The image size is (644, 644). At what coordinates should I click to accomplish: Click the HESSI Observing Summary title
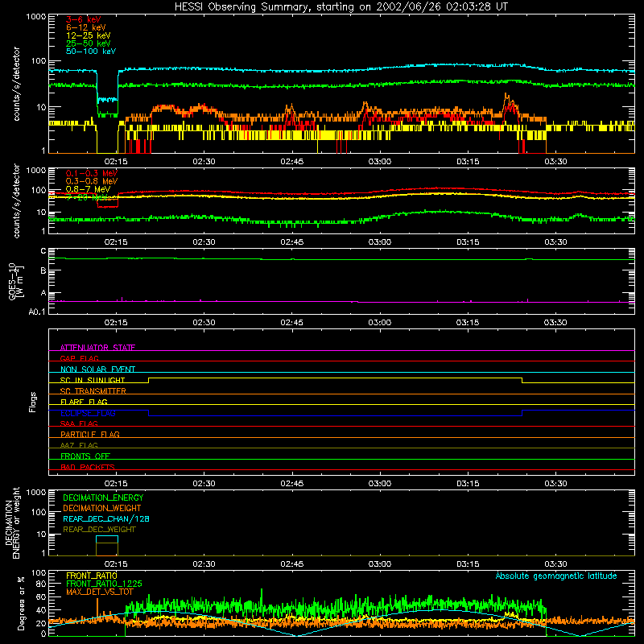[341, 6]
